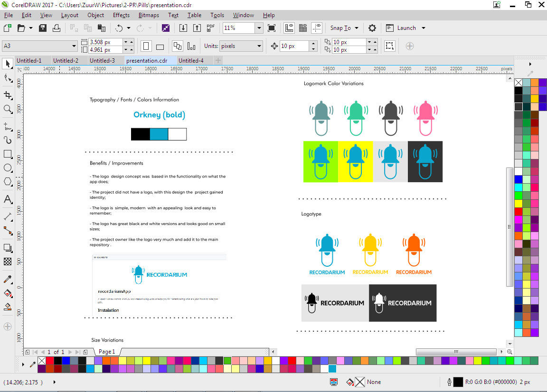Image resolution: width=547 pixels, height=392 pixels.
Task: Expand document palette arrow at bottom left
Action: pyautogui.click(x=23, y=364)
